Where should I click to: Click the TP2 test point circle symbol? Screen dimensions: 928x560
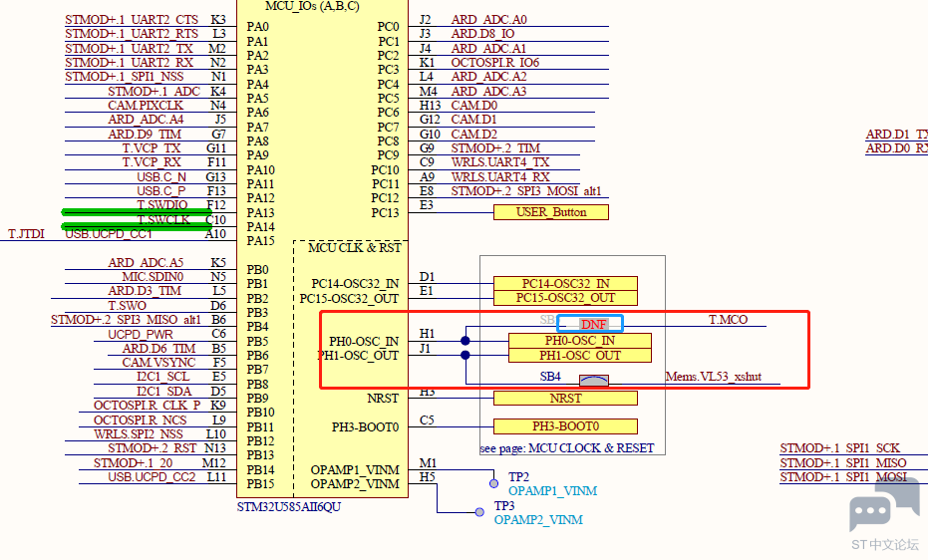493,483
